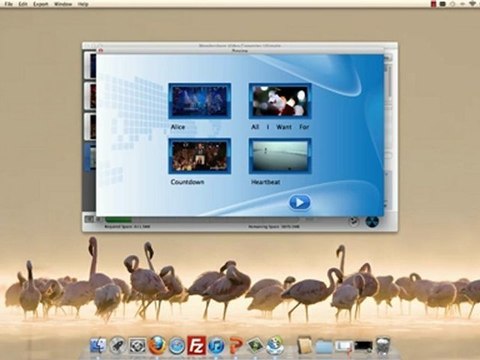480x360 pixels.
Task: Click the green disc space progress bar
Action: (119, 220)
